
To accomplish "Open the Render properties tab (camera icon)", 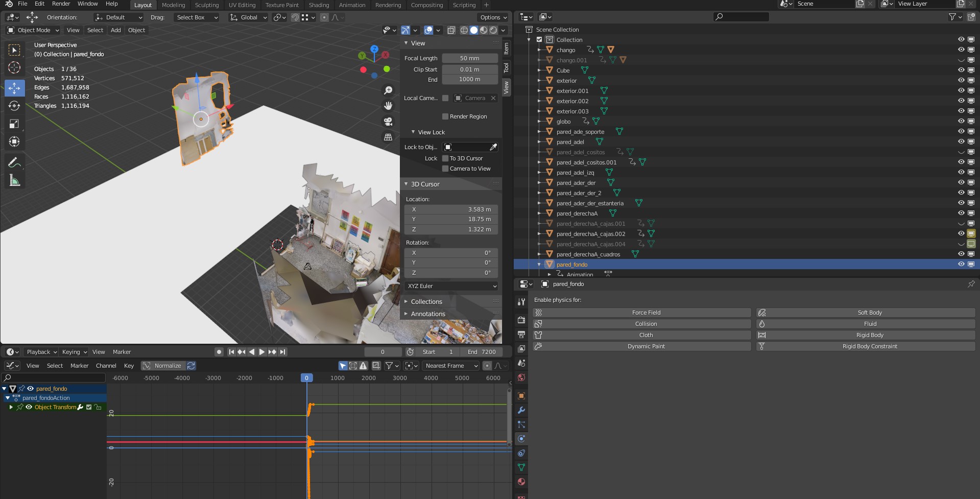I will coord(520,320).
